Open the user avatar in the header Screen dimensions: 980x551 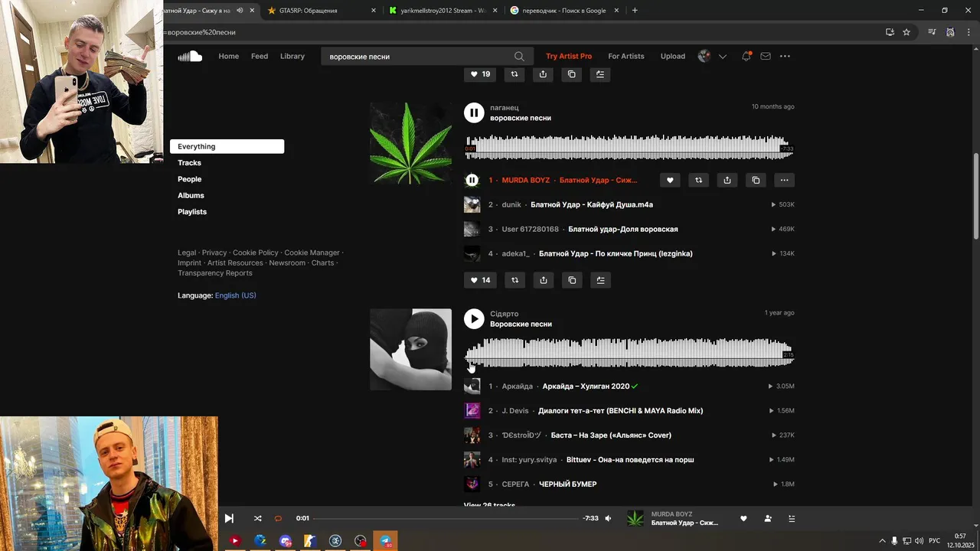point(704,56)
